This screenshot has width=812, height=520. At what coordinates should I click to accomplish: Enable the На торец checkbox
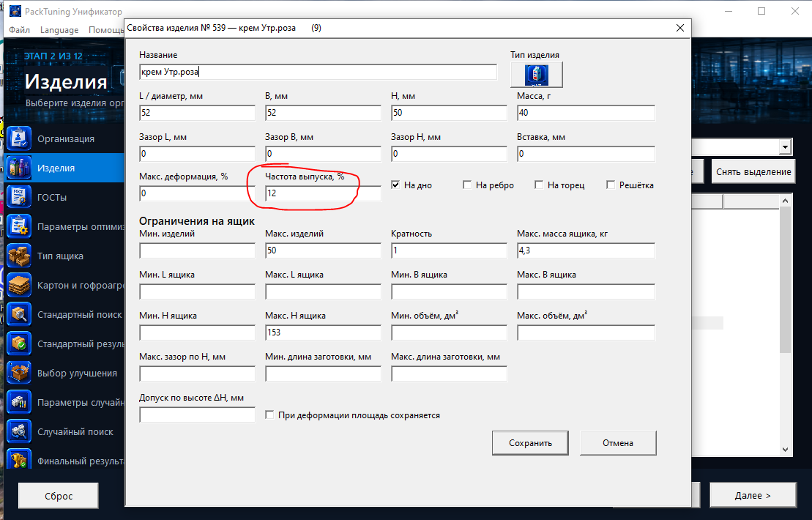539,185
